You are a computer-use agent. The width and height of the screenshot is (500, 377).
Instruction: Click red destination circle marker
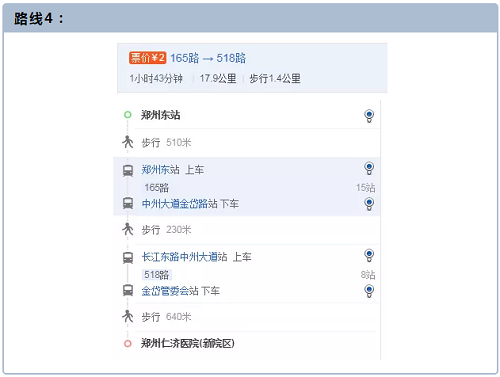128,343
